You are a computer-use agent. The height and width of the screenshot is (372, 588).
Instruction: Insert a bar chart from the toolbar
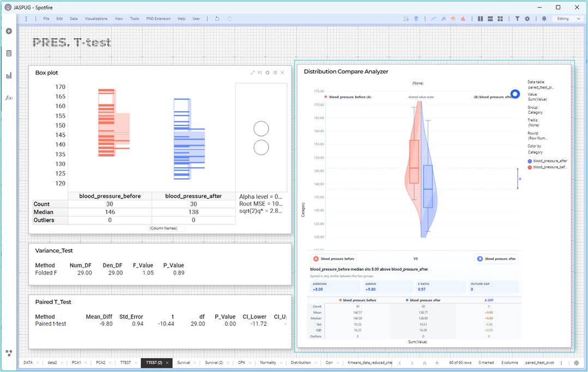[463, 19]
